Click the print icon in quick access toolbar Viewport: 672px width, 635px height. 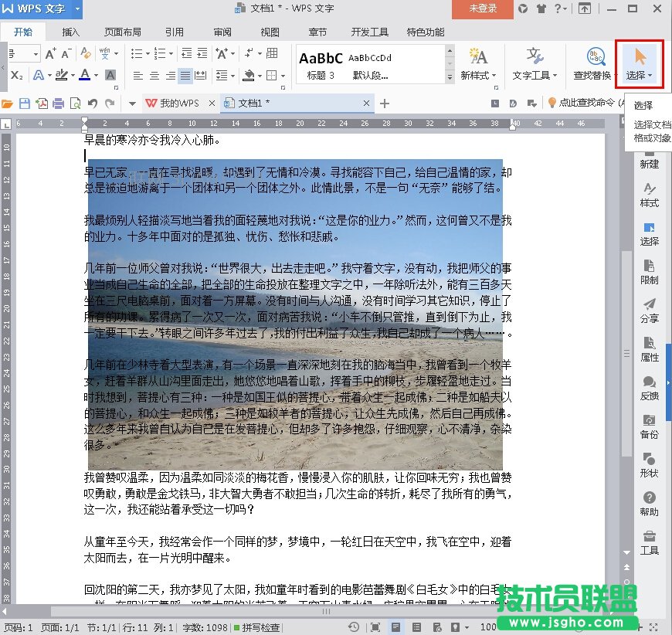[x=58, y=104]
